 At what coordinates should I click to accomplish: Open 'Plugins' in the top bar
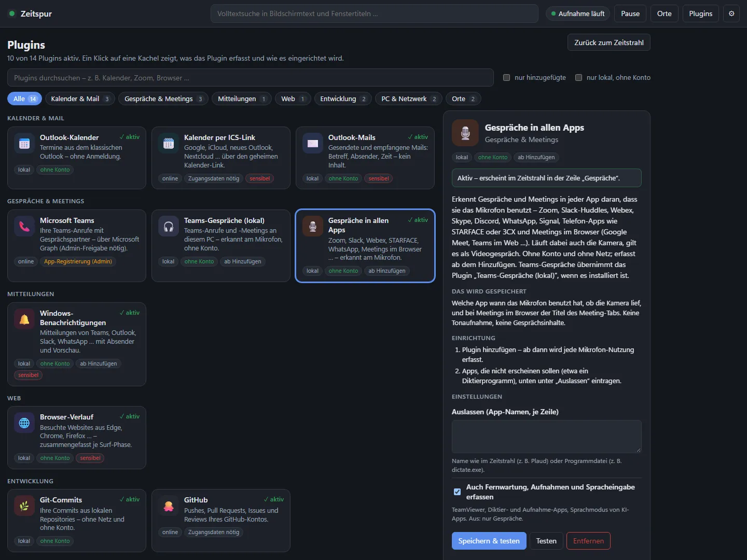point(701,13)
